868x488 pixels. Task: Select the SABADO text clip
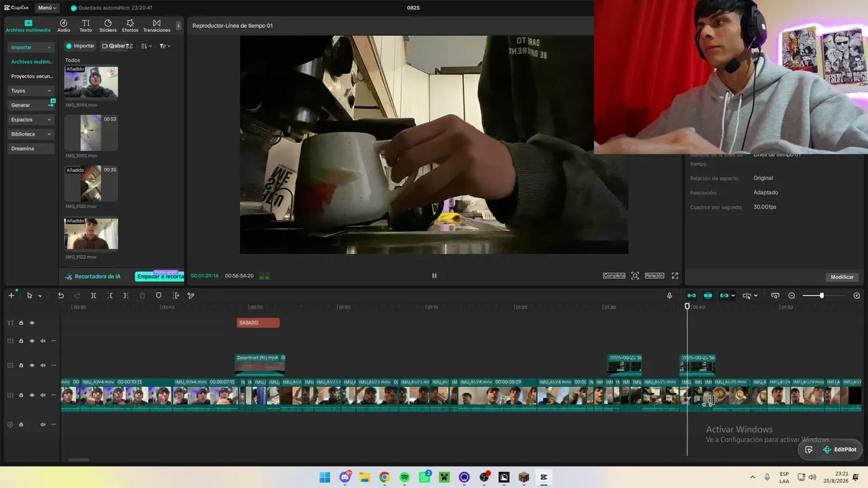[258, 323]
